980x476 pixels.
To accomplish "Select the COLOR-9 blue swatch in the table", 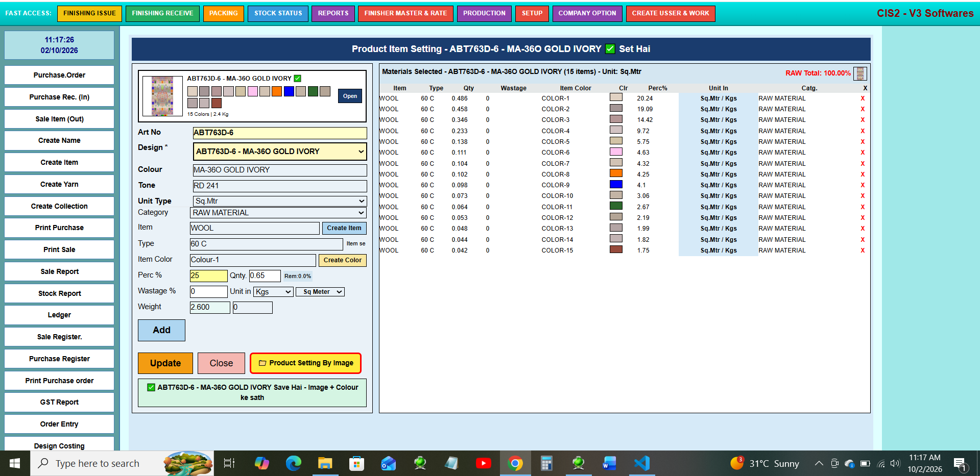I will click(616, 184).
